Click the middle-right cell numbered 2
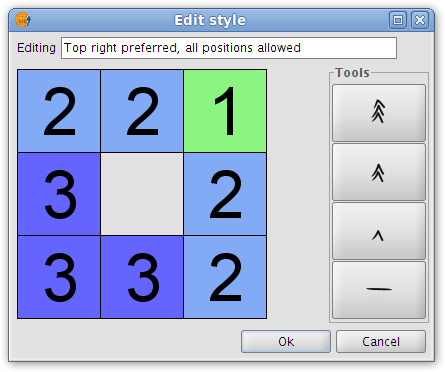The height and width of the screenshot is (372, 445). (x=225, y=194)
